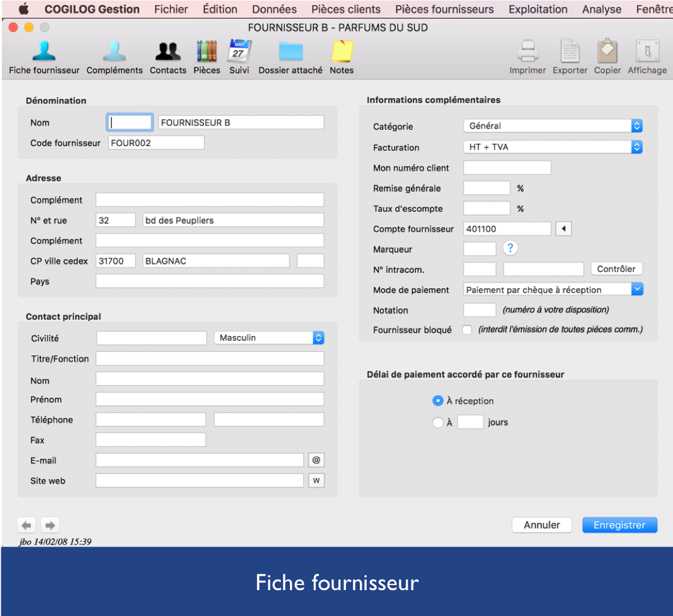Click the city field BLAGNAC

tap(216, 261)
